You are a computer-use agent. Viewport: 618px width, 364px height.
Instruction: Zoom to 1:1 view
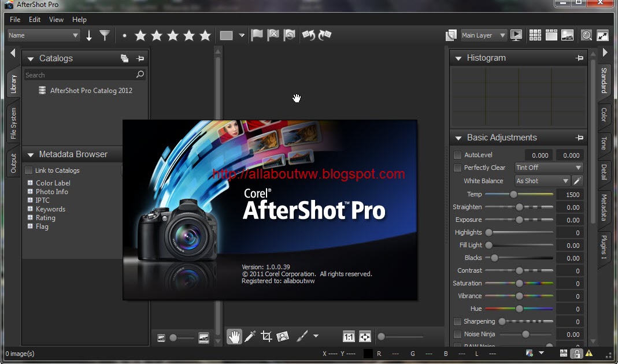[349, 337]
